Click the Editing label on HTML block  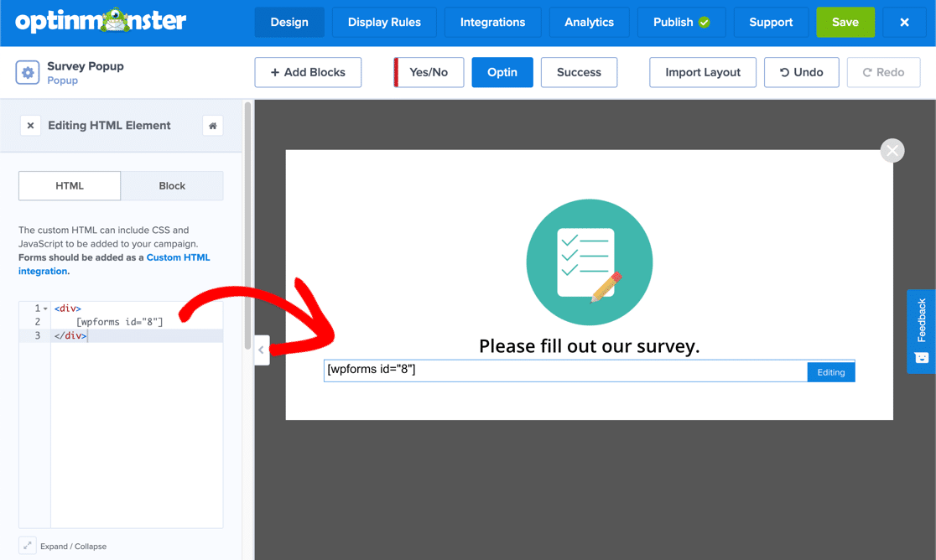[x=831, y=372]
